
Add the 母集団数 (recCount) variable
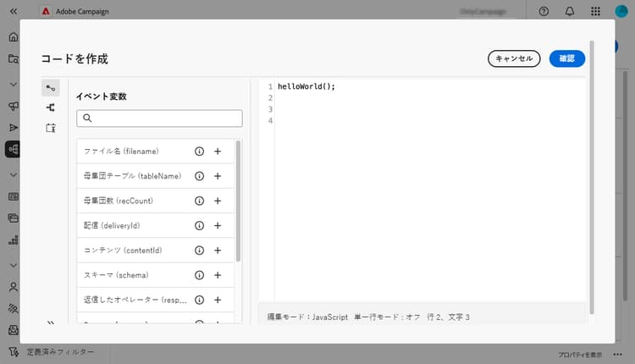pos(218,201)
